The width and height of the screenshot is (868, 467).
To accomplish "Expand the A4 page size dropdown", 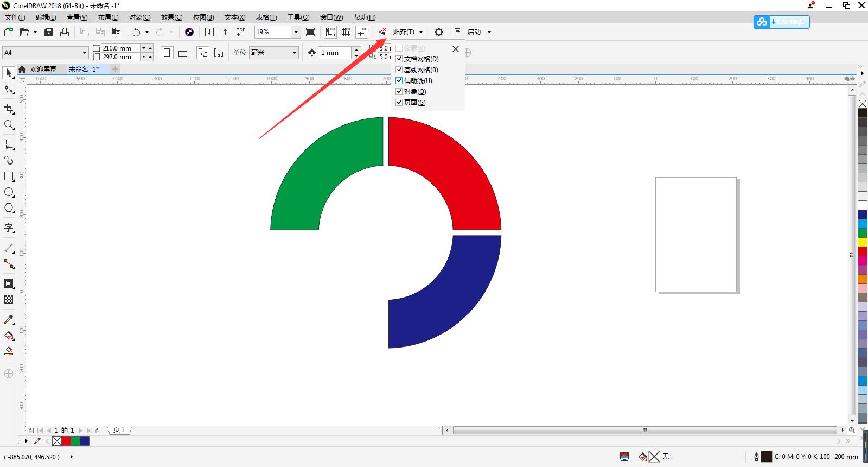I will tap(85, 53).
